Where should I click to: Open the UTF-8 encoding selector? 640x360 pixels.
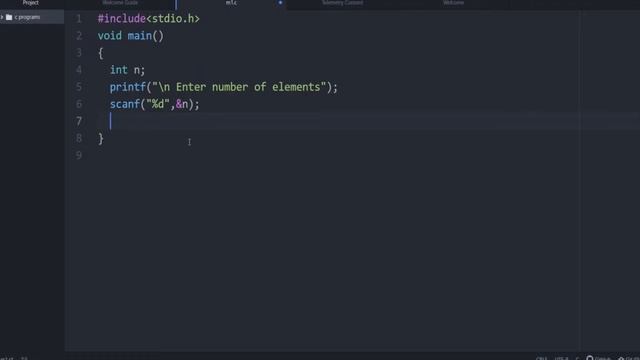(561, 358)
